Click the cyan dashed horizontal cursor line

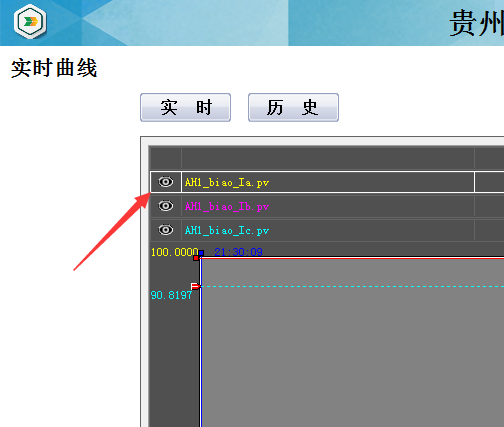coord(352,286)
